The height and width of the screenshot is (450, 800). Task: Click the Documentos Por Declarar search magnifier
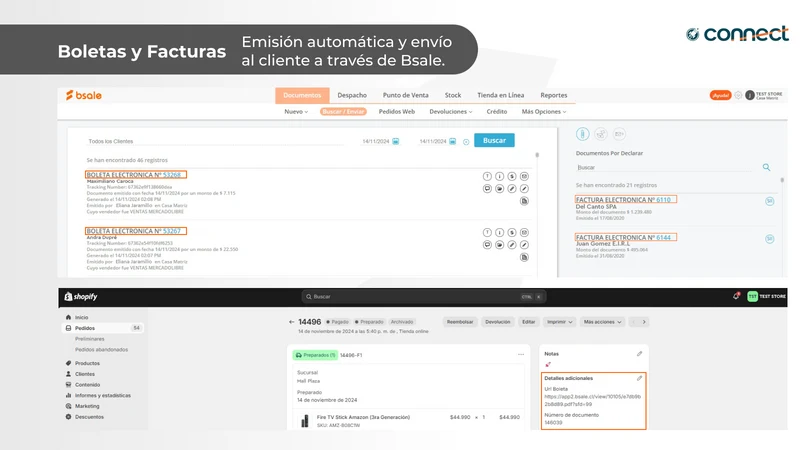[766, 167]
